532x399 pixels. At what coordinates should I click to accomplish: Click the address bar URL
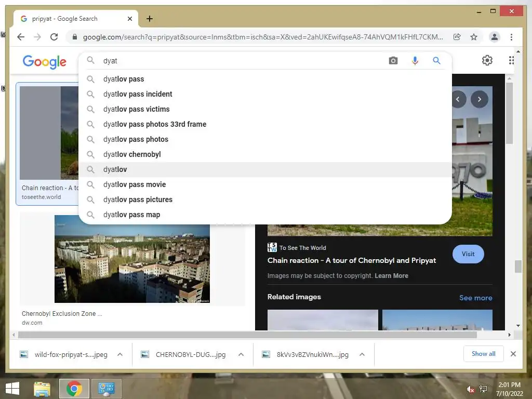[x=263, y=37]
